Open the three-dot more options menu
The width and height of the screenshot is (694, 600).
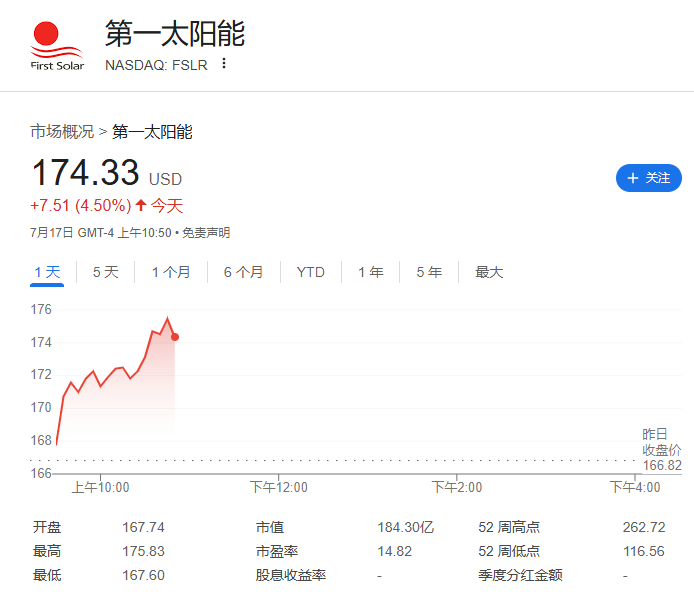pos(224,64)
